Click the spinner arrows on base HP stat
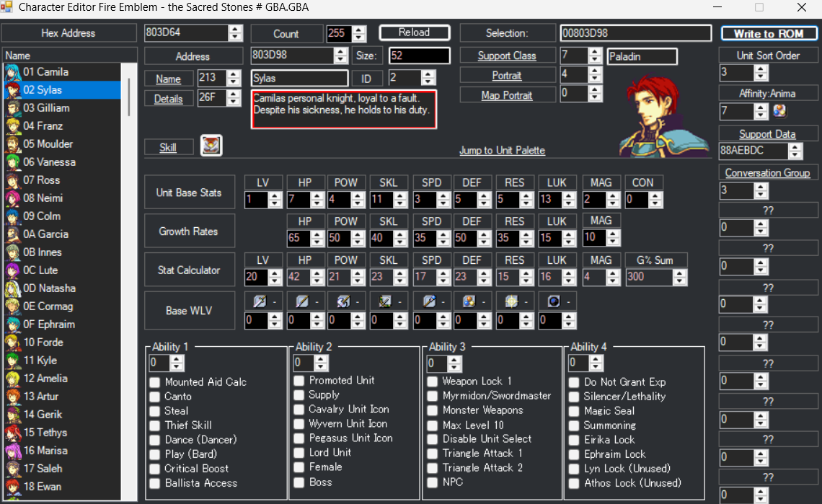This screenshot has width=822, height=504. pos(317,200)
